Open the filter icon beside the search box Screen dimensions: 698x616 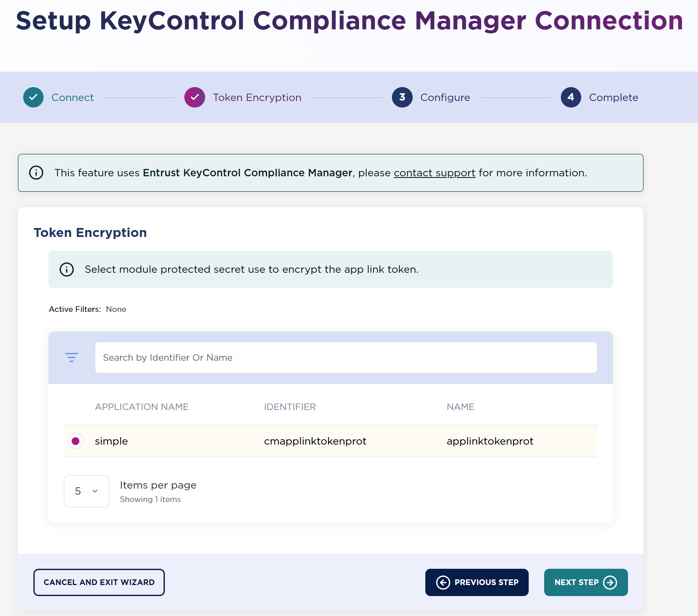(72, 357)
